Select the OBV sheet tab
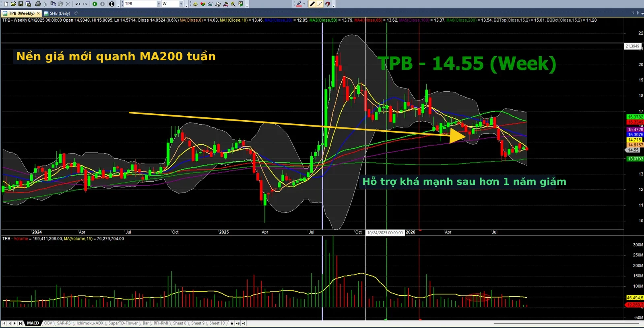644x328 pixels. [48, 323]
